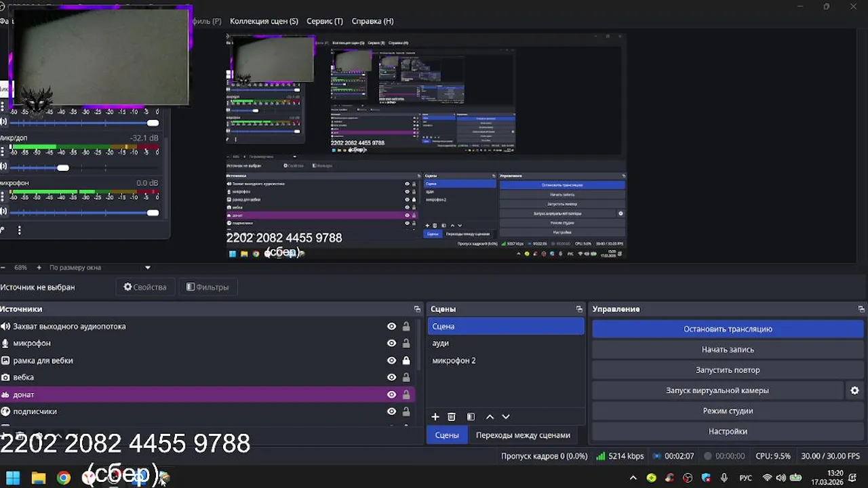The height and width of the screenshot is (488, 868).
Task: Show hidden tray icons chevron
Action: point(633,478)
